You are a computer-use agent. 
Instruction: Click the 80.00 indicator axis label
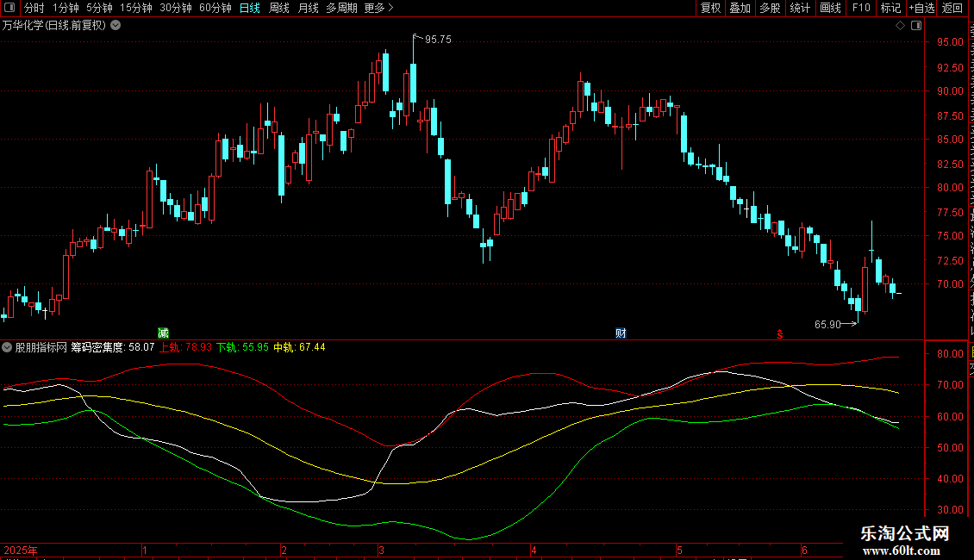(951, 354)
